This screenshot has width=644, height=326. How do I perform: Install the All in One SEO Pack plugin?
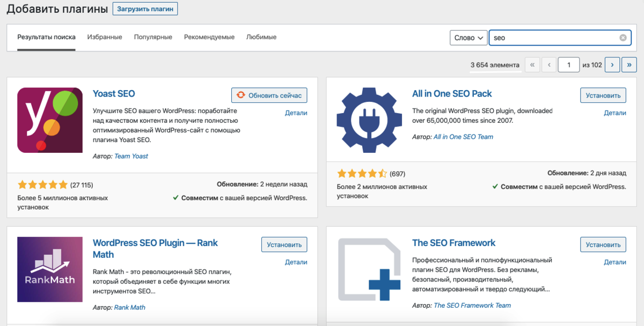tap(603, 95)
